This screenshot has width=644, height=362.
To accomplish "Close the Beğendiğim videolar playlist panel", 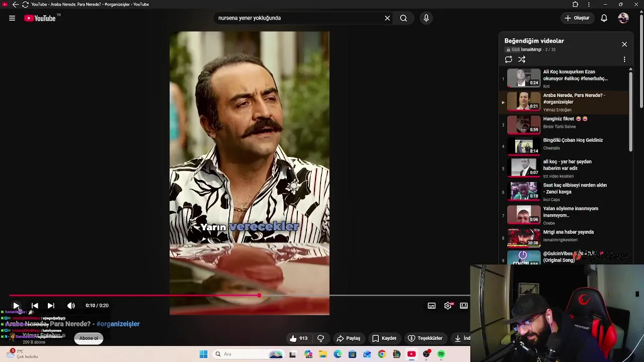I will [x=624, y=44].
